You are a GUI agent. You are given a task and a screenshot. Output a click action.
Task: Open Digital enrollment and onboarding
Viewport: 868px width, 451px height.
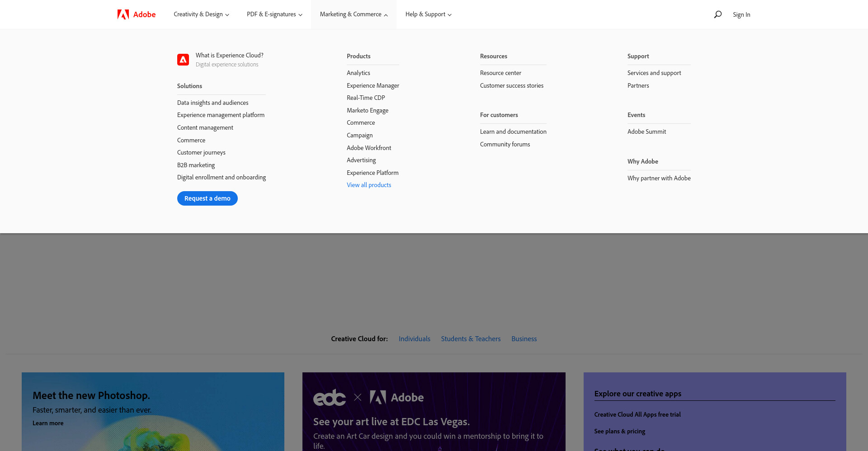[222, 177]
